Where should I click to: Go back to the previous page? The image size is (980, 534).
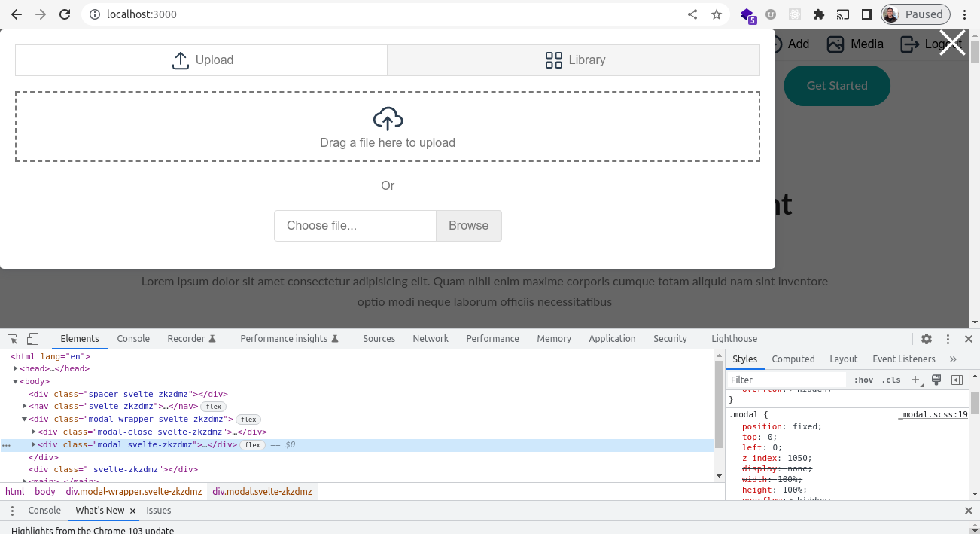[16, 14]
